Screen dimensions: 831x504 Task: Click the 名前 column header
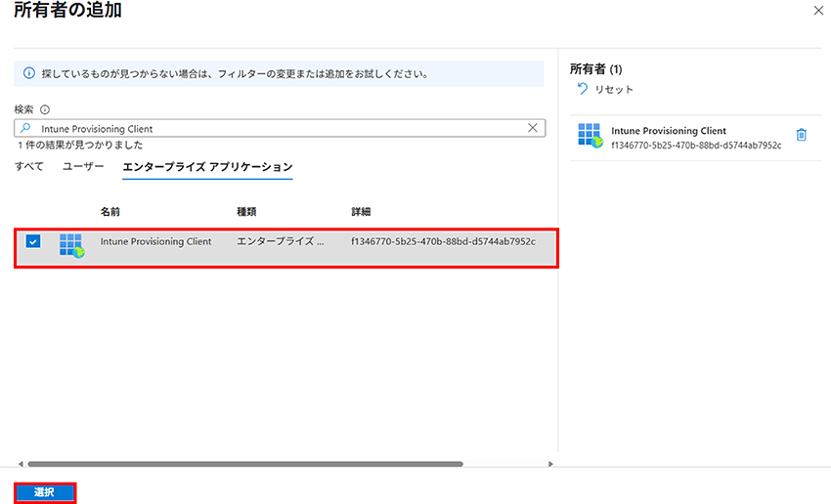tap(110, 212)
